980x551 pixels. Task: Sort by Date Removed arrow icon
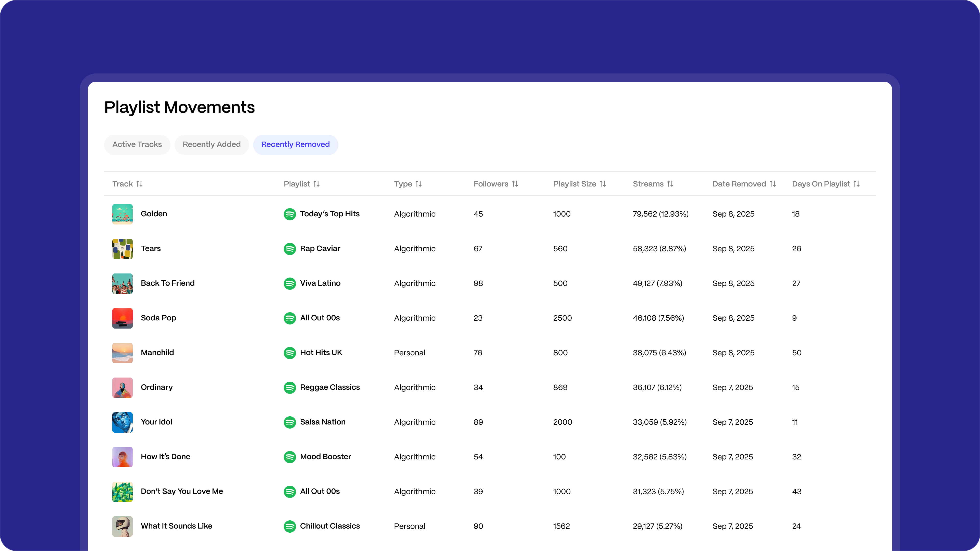pyautogui.click(x=772, y=184)
